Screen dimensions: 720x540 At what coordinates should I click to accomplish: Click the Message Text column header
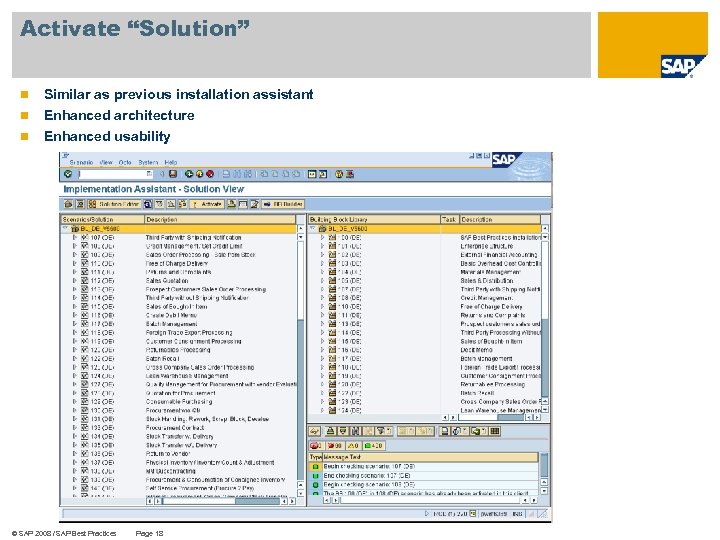pos(430,457)
